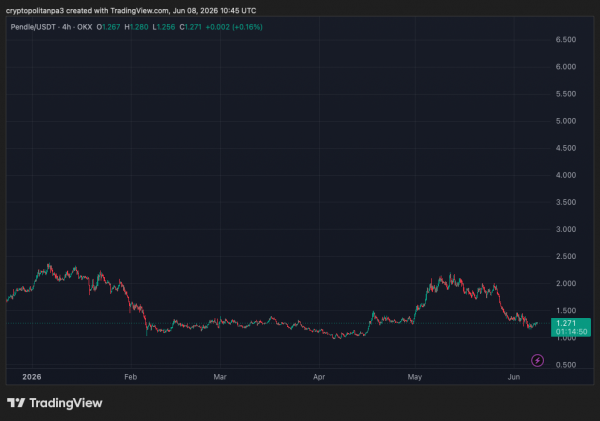Image resolution: width=600 pixels, height=421 pixels.
Task: Click the change value +0.002 (+0.16%)
Action: point(234,27)
